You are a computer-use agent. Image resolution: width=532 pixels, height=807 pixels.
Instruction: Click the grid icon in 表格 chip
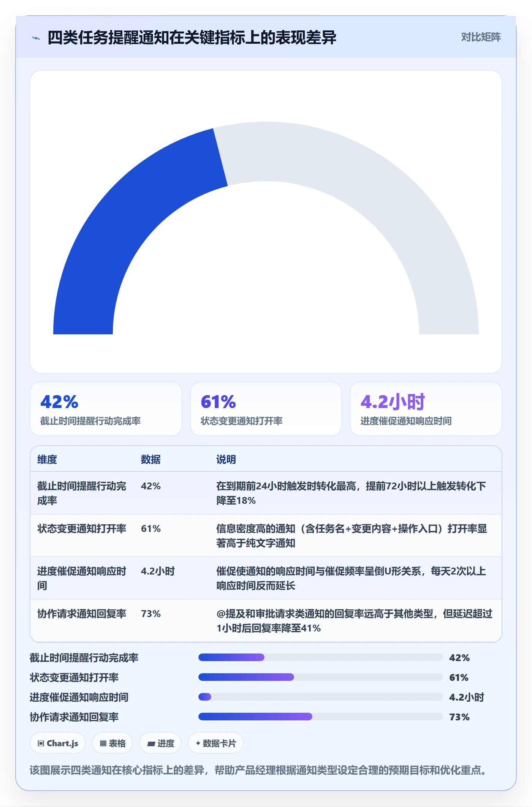[103, 744]
